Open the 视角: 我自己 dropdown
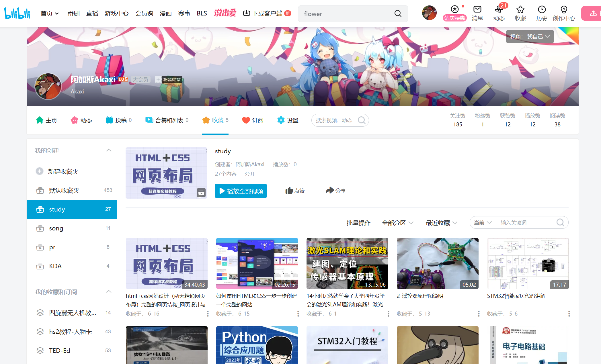The height and width of the screenshot is (364, 601). tap(530, 36)
